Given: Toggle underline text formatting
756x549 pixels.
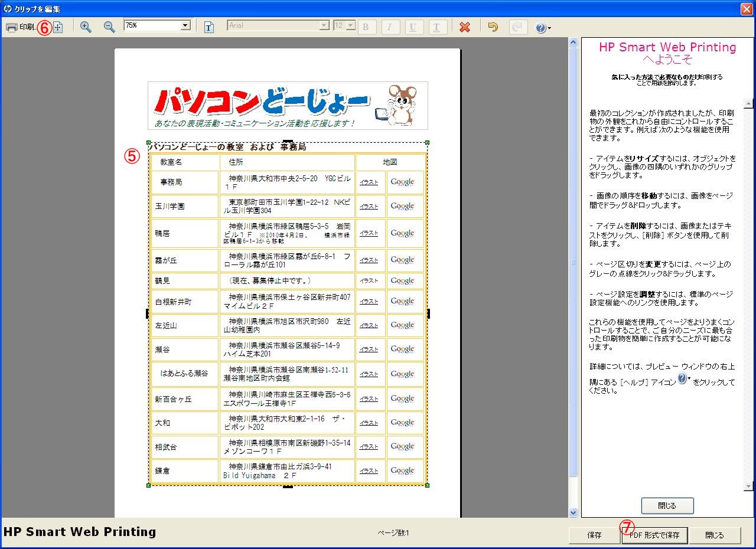Looking at the screenshot, I should 413,27.
